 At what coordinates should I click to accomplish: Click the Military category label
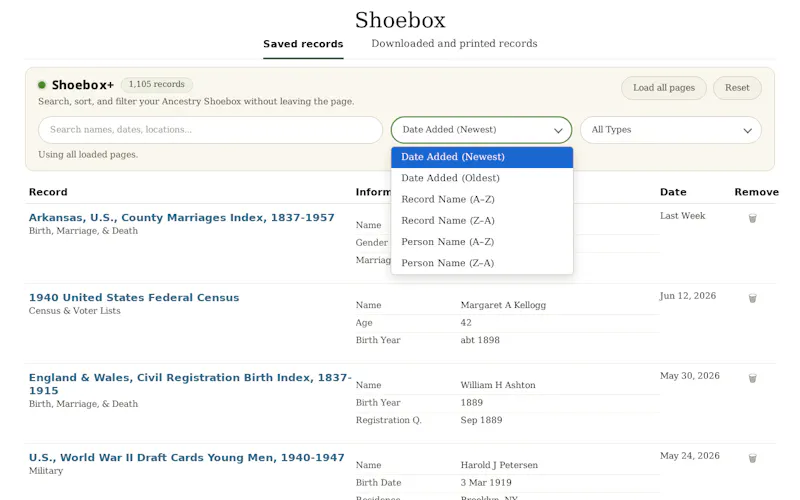[46, 471]
